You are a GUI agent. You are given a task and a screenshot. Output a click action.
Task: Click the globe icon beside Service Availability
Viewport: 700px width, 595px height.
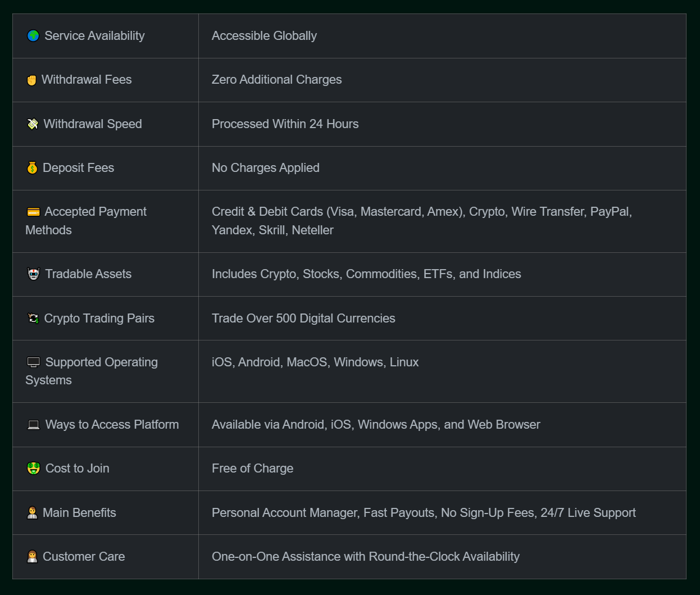click(x=33, y=36)
